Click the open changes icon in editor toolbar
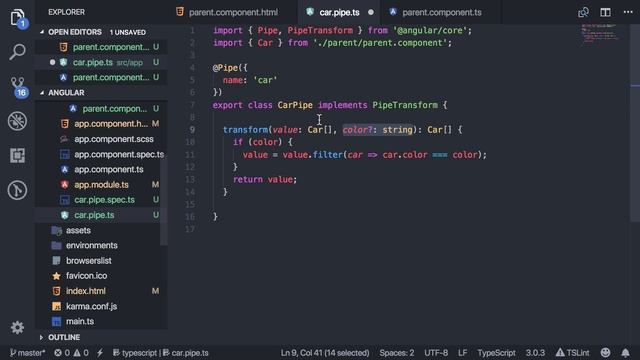Image resolution: width=640 pixels, height=360 pixels. [583, 12]
